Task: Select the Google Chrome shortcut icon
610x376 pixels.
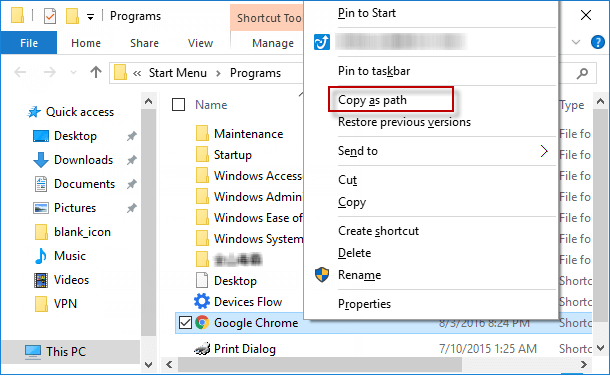Action: pos(202,322)
